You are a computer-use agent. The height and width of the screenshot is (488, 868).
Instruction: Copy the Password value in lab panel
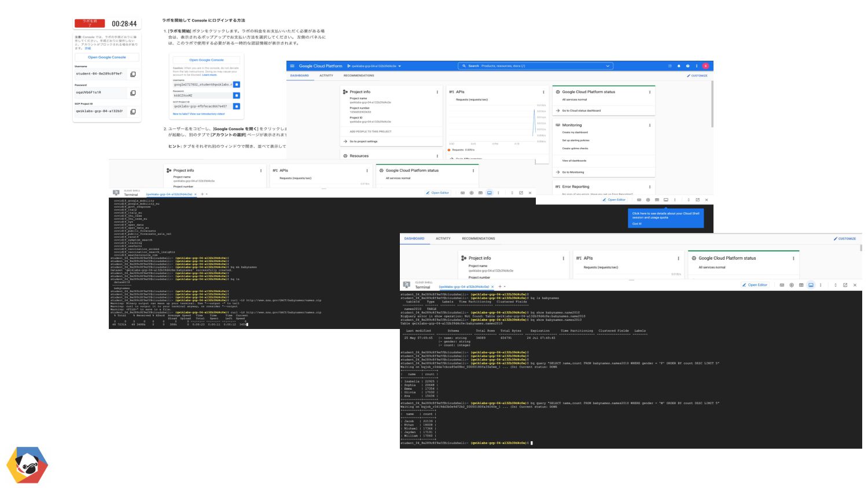coord(133,93)
